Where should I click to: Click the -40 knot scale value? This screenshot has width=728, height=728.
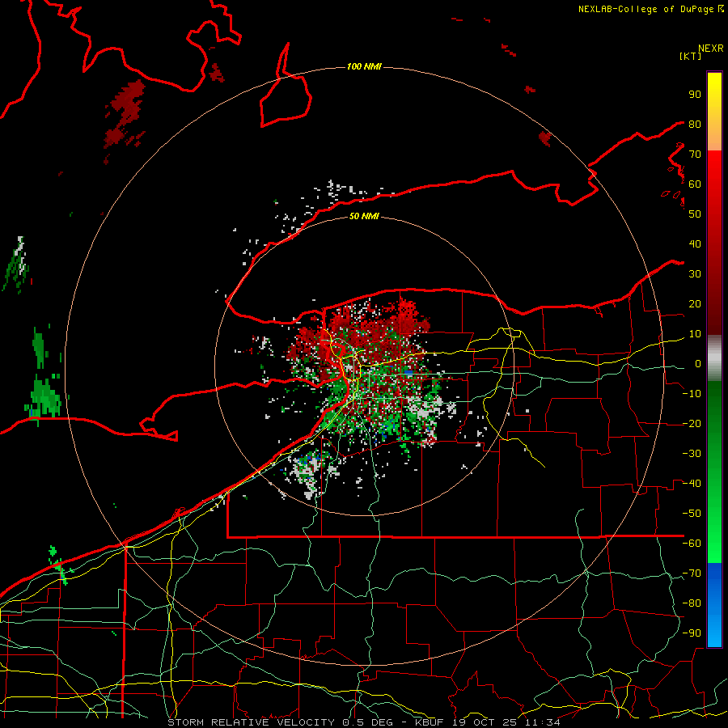pyautogui.click(x=692, y=484)
